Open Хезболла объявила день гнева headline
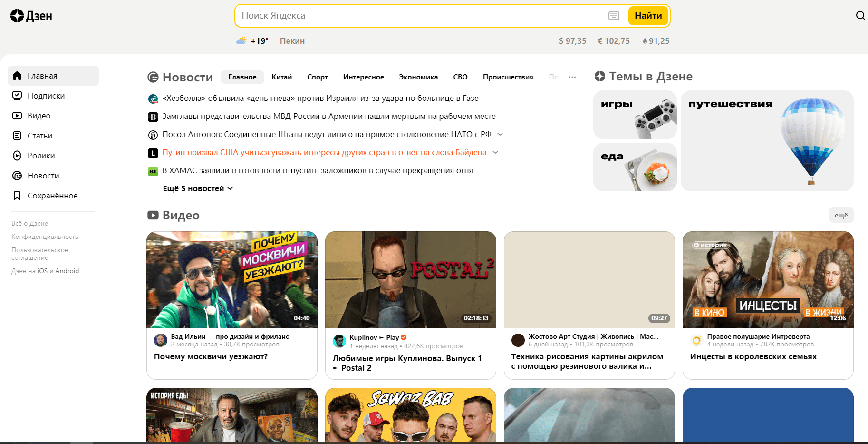This screenshot has width=868, height=444. click(x=320, y=98)
